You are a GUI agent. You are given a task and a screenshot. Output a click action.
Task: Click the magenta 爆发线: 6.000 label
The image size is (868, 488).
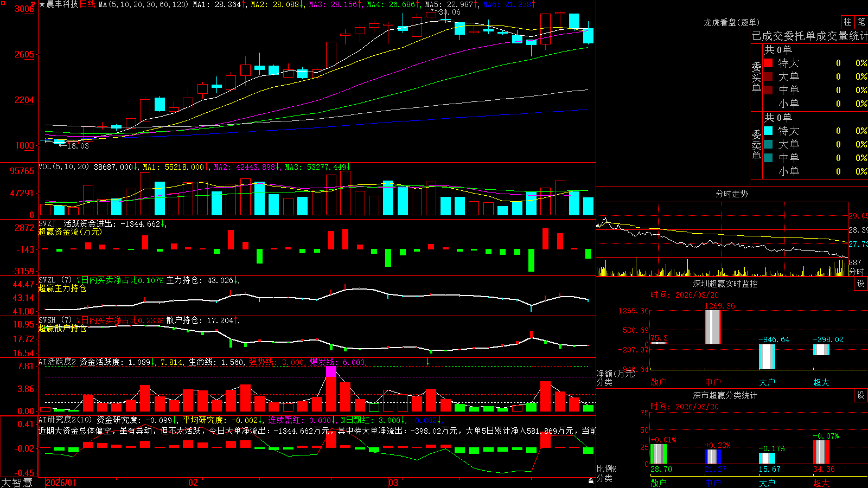click(x=339, y=362)
